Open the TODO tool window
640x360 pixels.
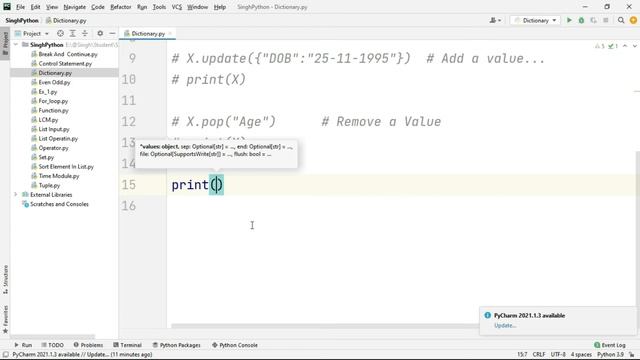tap(53, 345)
